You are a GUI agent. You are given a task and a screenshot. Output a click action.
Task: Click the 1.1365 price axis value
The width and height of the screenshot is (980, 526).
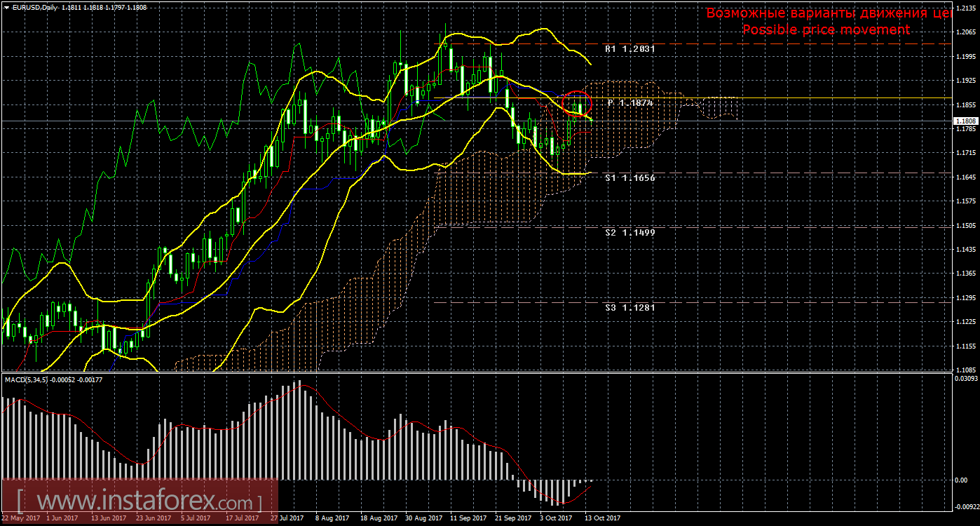[x=966, y=274]
